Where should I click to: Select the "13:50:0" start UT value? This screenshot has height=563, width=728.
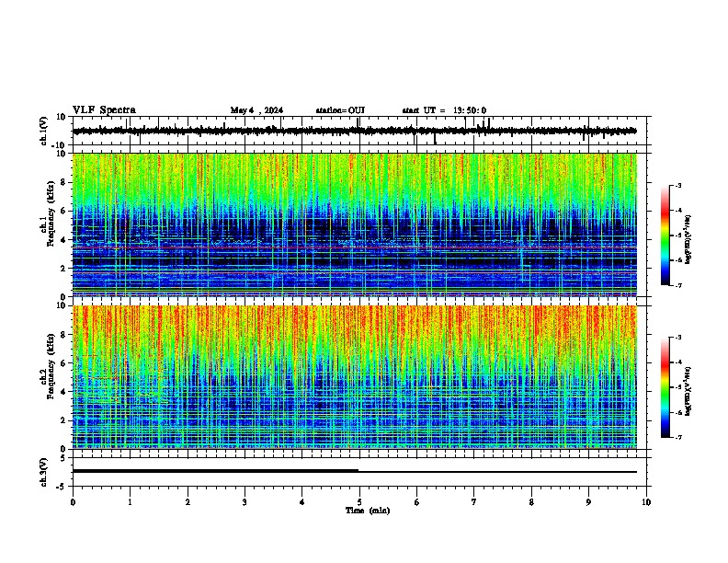pyautogui.click(x=470, y=110)
